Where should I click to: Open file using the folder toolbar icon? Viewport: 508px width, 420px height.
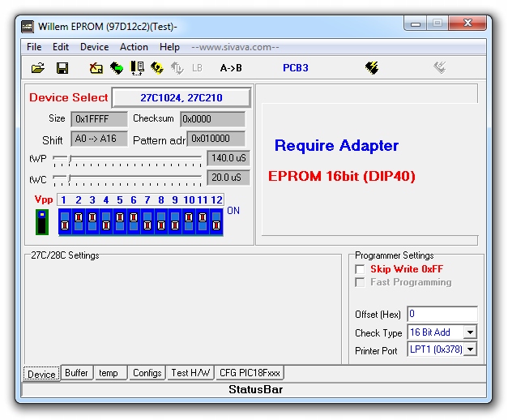point(38,68)
